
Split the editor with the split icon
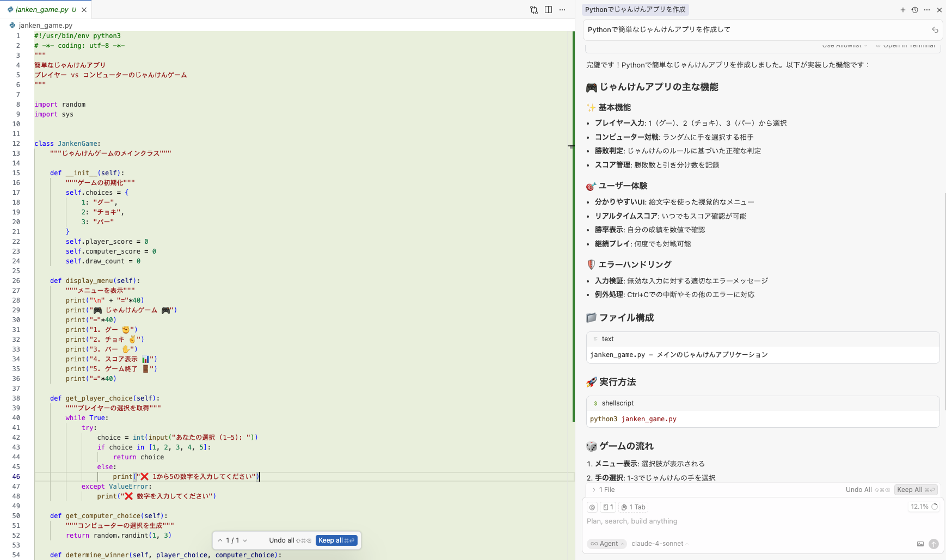(x=549, y=9)
